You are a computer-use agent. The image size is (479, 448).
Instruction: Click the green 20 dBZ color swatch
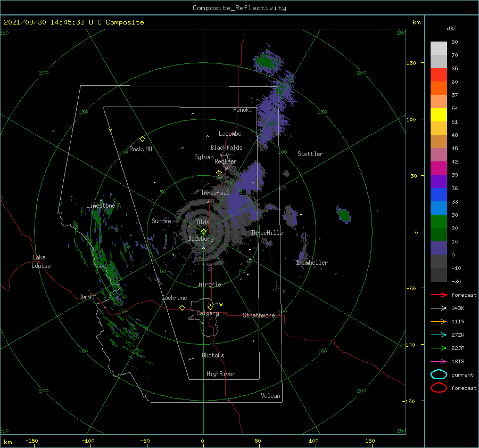(x=439, y=222)
